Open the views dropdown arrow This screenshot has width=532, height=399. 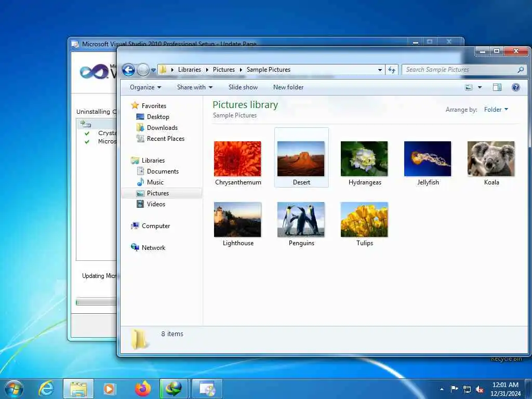tap(480, 87)
